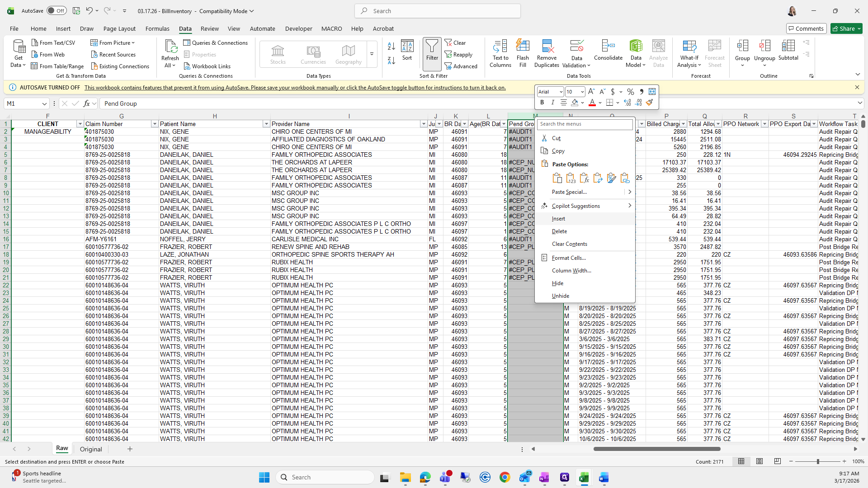Switch to the Original sheet tab

(91, 449)
